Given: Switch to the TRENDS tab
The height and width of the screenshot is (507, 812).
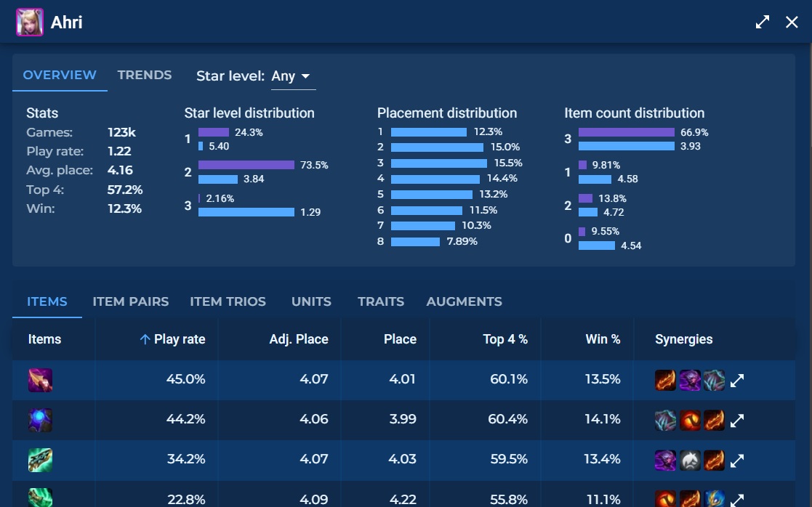Looking at the screenshot, I should tap(145, 75).
